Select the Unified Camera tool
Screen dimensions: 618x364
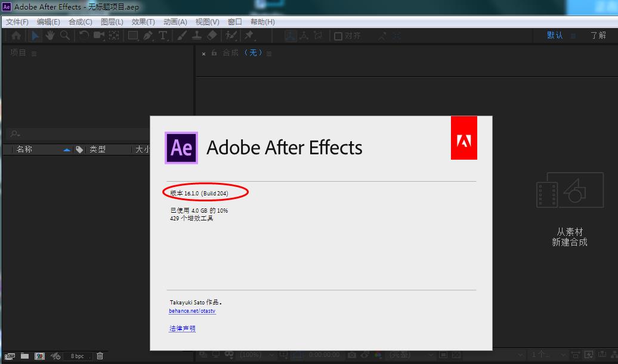[99, 36]
